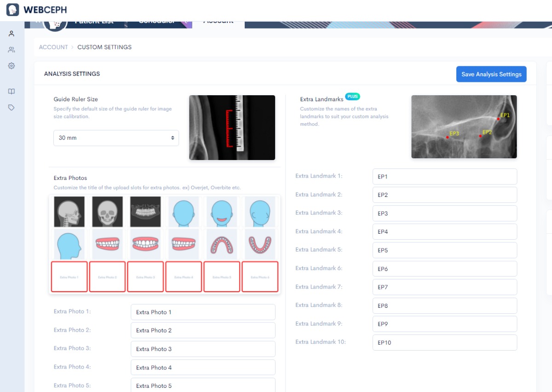Focus the EP2 landmark name field
The image size is (552, 392).
coord(445,195)
